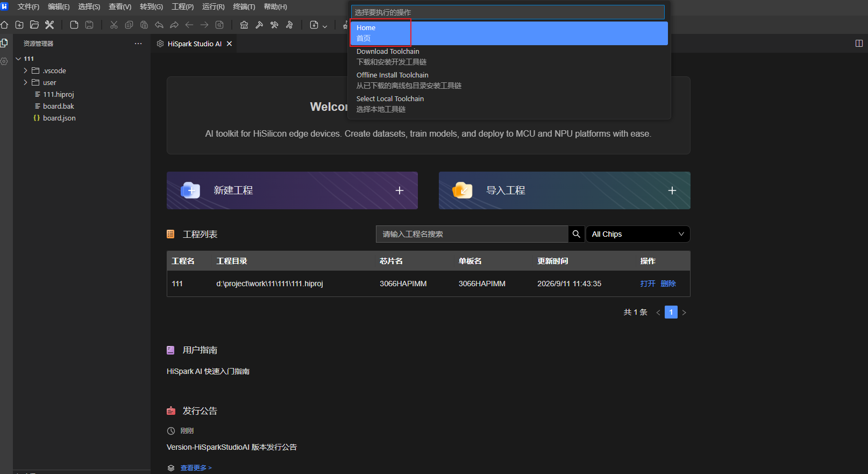Go to next page of project list
Viewport: 868px width, 474px height.
(684, 313)
